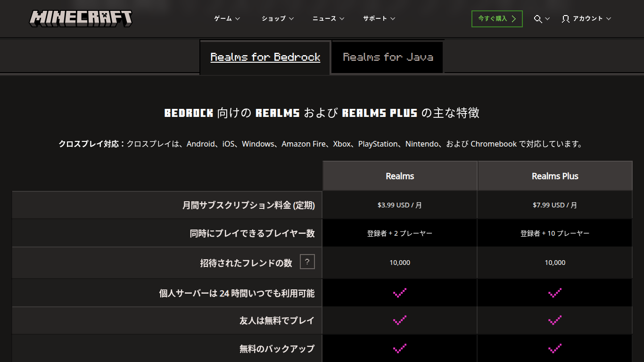Click Realms checkmark for free backups
The image size is (644, 362).
[399, 349]
